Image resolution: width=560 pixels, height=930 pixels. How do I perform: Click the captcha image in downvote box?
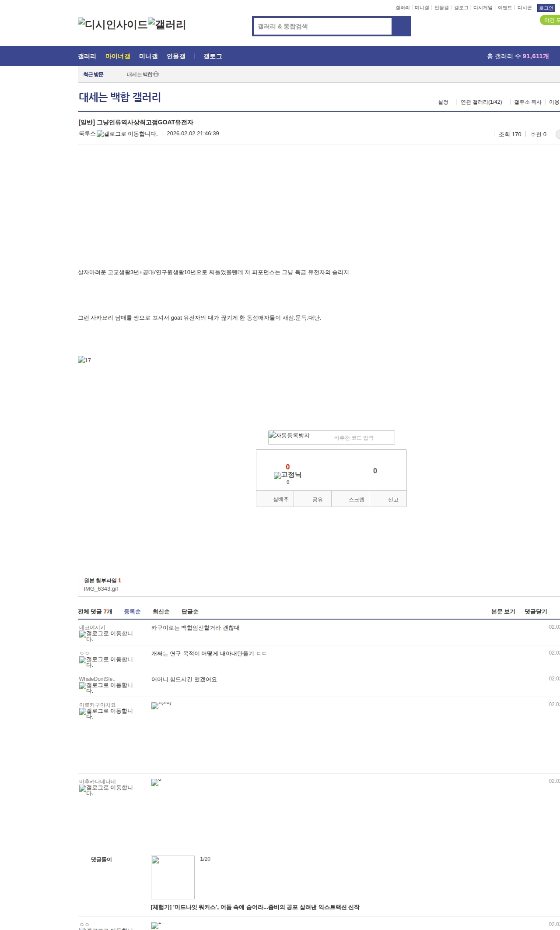290,436
